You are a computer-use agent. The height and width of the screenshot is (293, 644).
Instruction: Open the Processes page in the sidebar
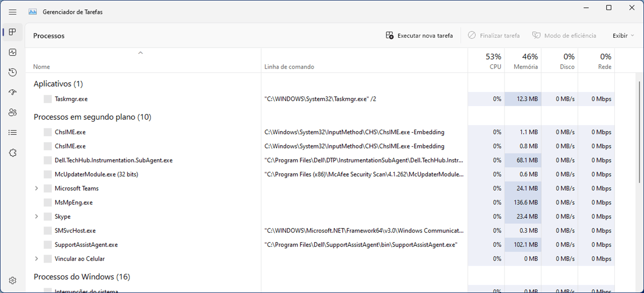13,32
